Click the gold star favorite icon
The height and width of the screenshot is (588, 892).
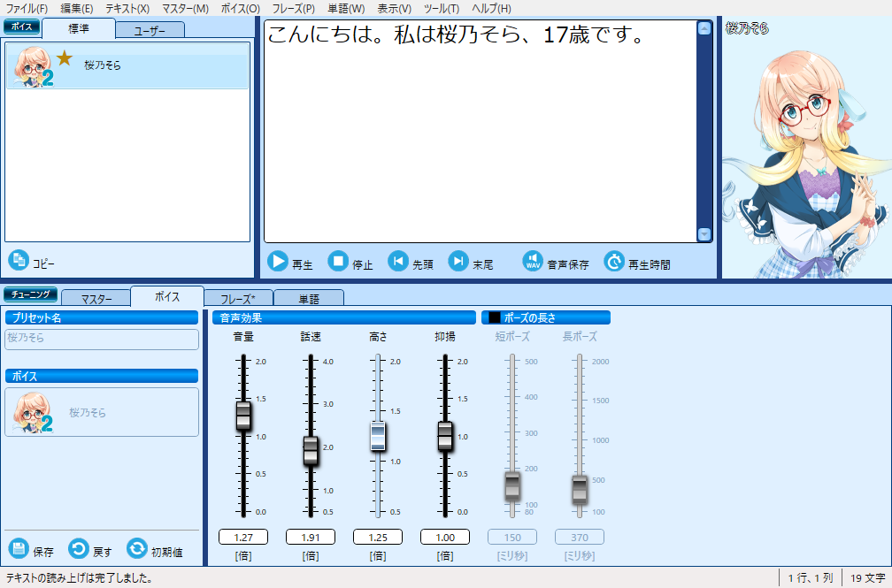pos(65,57)
